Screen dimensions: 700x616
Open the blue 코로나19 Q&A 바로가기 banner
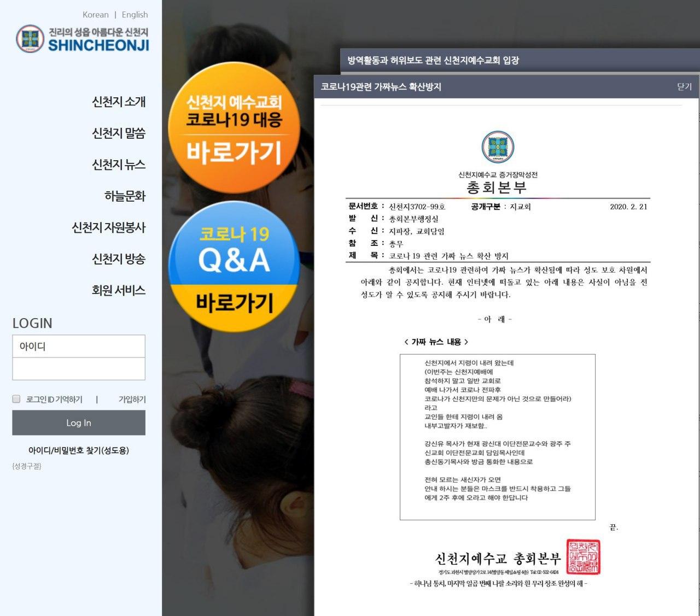coord(234,266)
